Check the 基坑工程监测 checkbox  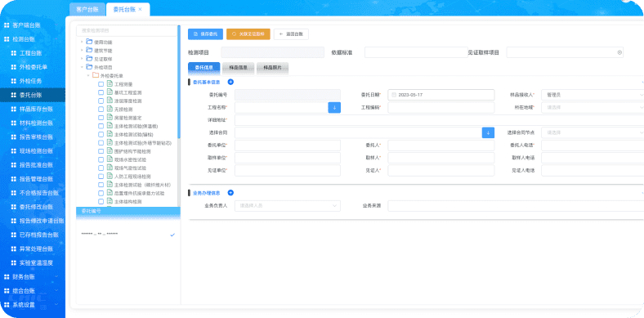click(101, 92)
